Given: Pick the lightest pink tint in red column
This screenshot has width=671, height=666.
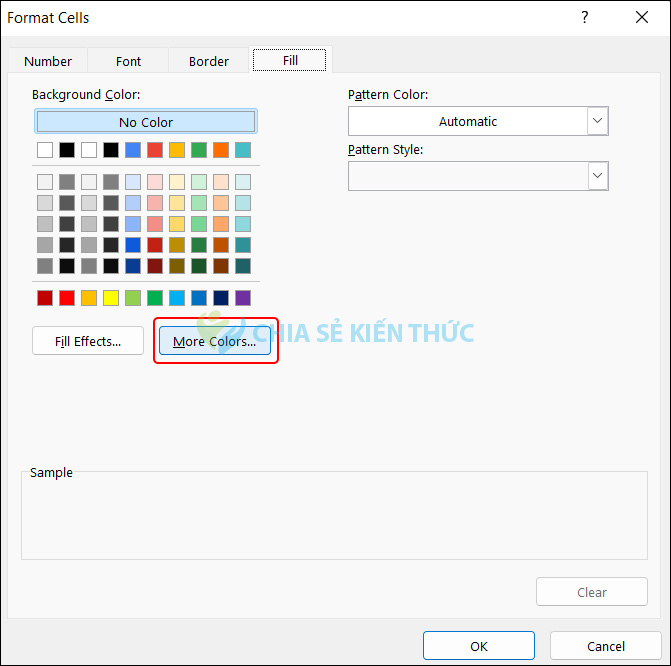Looking at the screenshot, I should [x=155, y=182].
